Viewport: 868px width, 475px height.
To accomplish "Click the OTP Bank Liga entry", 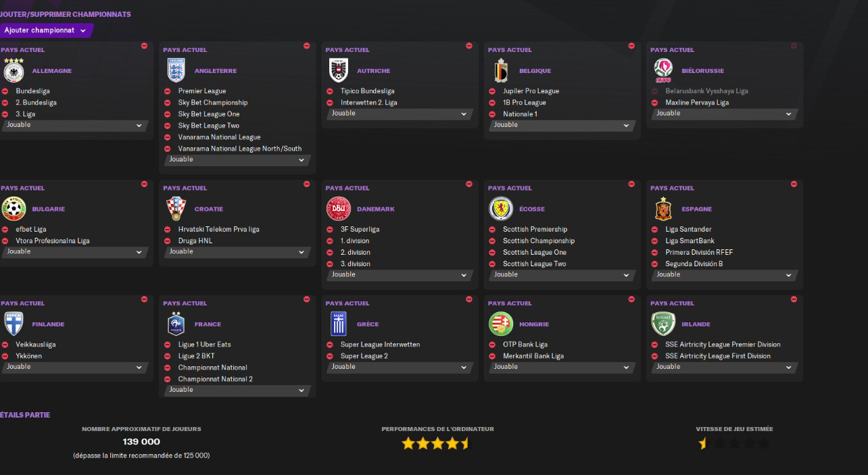I will pos(525,345).
